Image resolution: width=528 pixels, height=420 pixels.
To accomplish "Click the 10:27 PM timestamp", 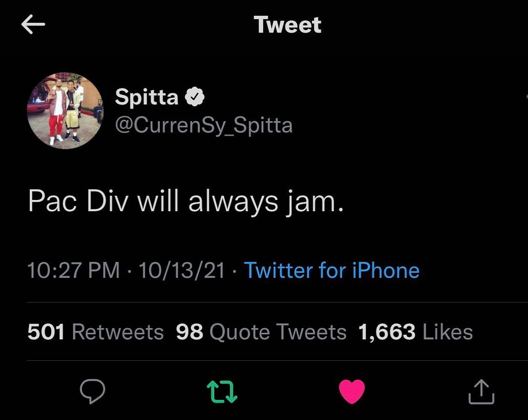I will point(73,270).
